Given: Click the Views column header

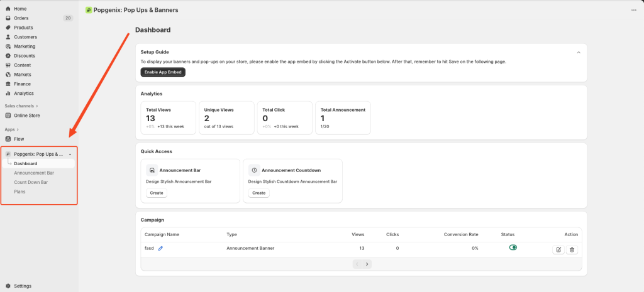Looking at the screenshot, I should click(358, 235).
